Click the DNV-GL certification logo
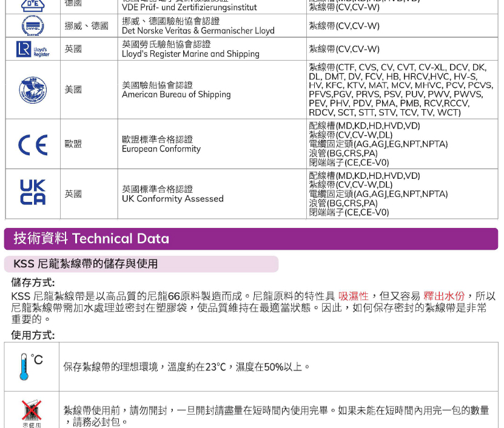 point(33,25)
